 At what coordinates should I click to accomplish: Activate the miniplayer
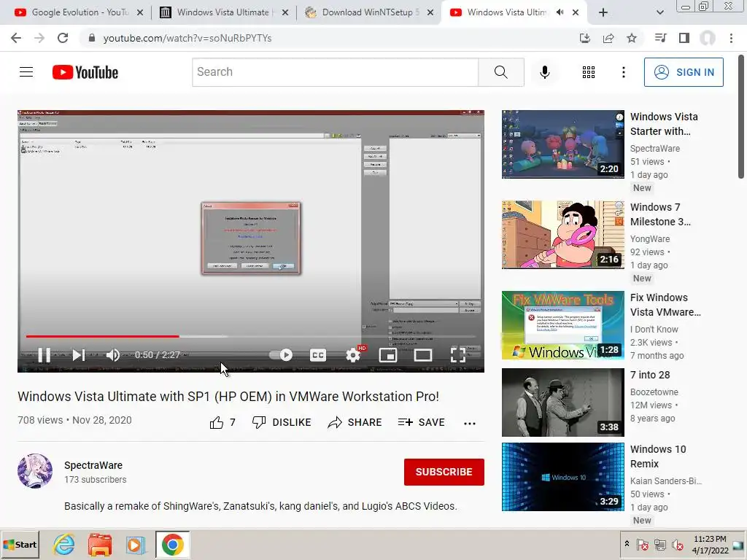(388, 355)
